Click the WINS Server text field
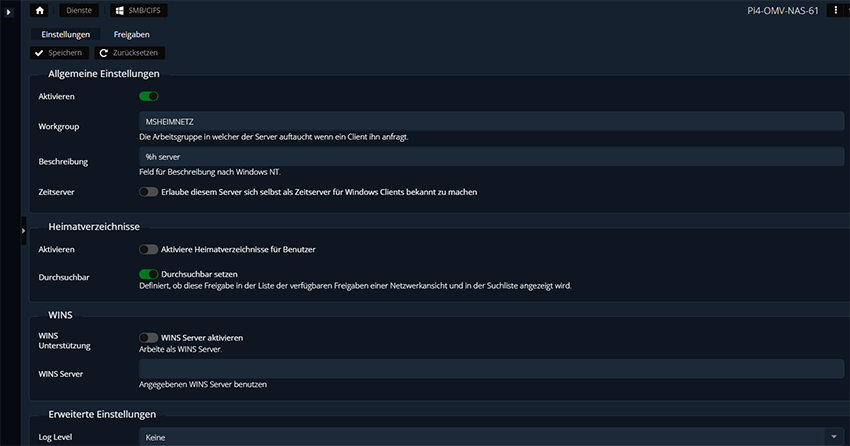The height and width of the screenshot is (446, 850). click(x=490, y=369)
